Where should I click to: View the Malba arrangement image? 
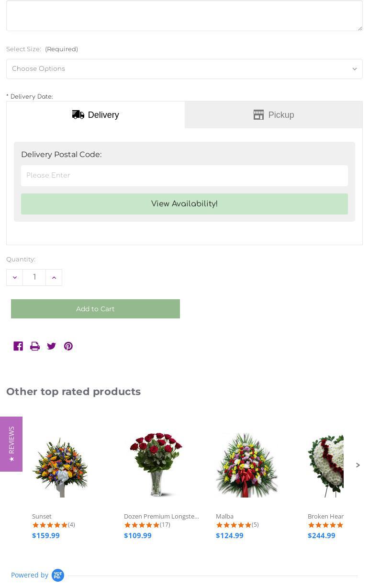(x=246, y=465)
